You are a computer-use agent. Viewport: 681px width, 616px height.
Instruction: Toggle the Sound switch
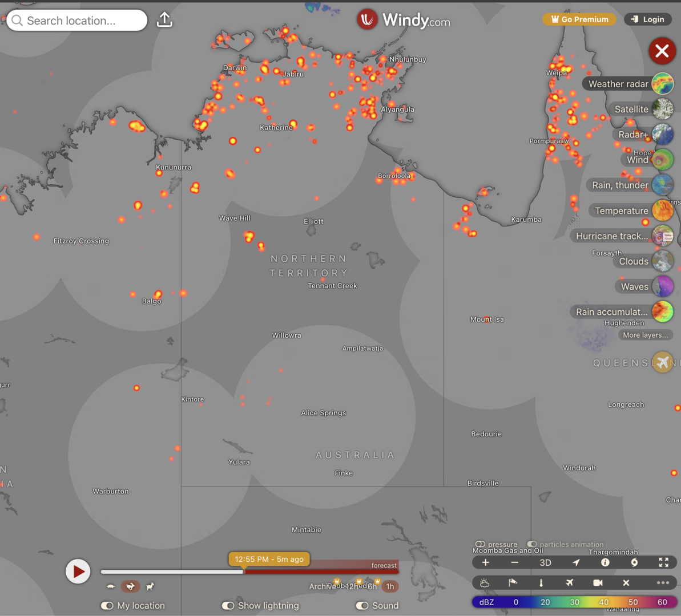click(x=362, y=606)
